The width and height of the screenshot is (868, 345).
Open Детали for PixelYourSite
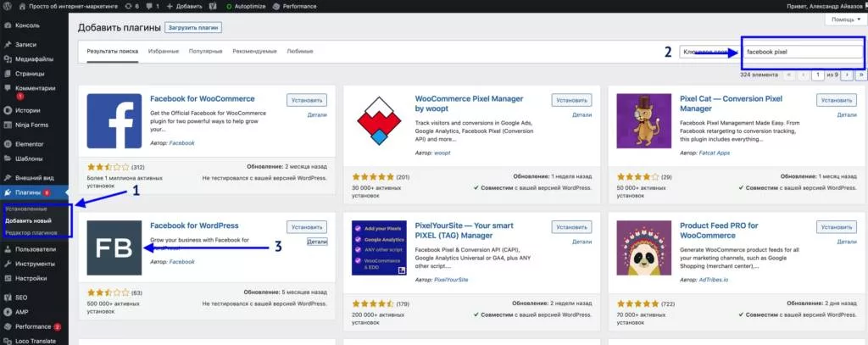point(581,242)
